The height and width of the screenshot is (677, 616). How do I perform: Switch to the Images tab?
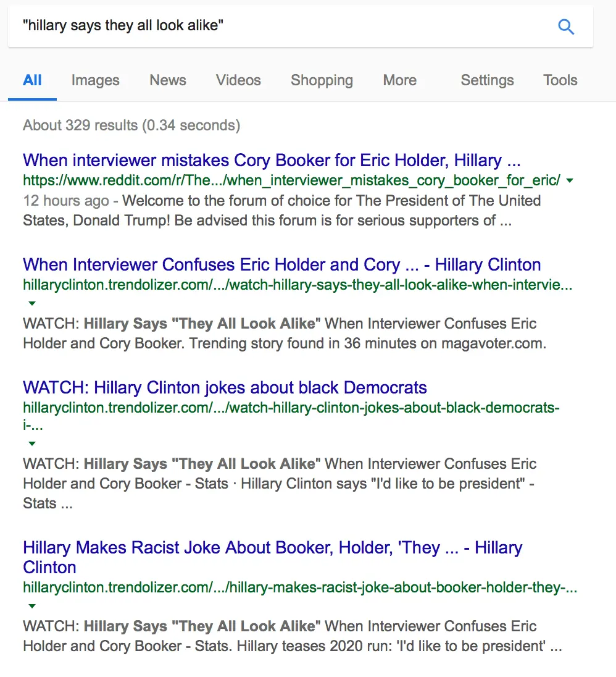tap(95, 80)
